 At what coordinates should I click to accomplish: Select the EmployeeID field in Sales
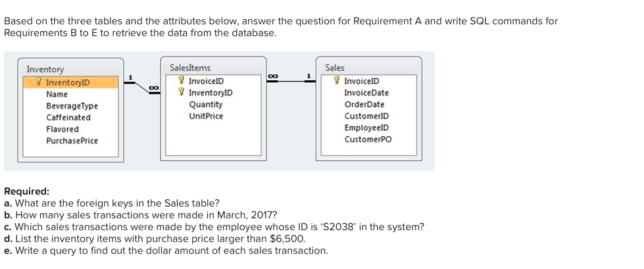click(366, 128)
